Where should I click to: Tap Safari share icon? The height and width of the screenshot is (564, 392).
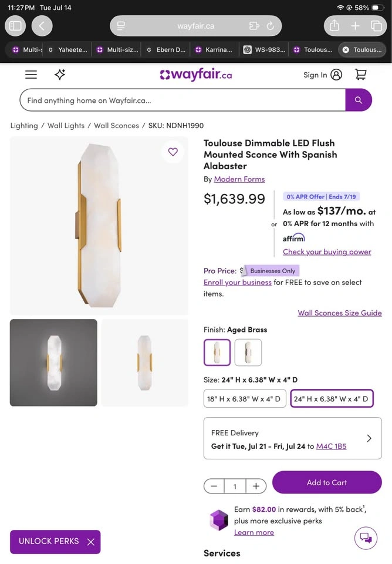pos(334,26)
